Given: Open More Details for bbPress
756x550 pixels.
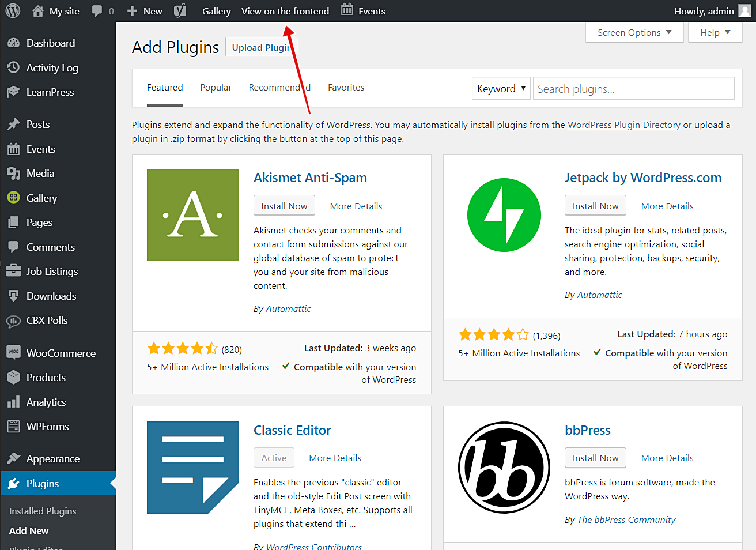Looking at the screenshot, I should click(x=667, y=458).
